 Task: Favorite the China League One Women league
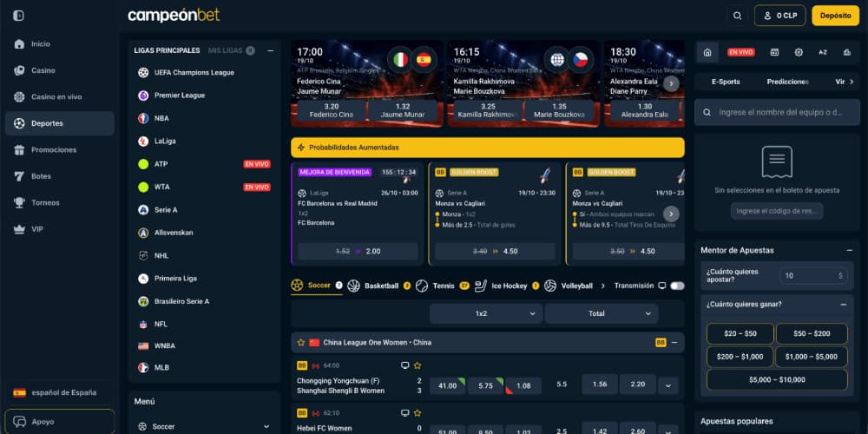pos(301,343)
